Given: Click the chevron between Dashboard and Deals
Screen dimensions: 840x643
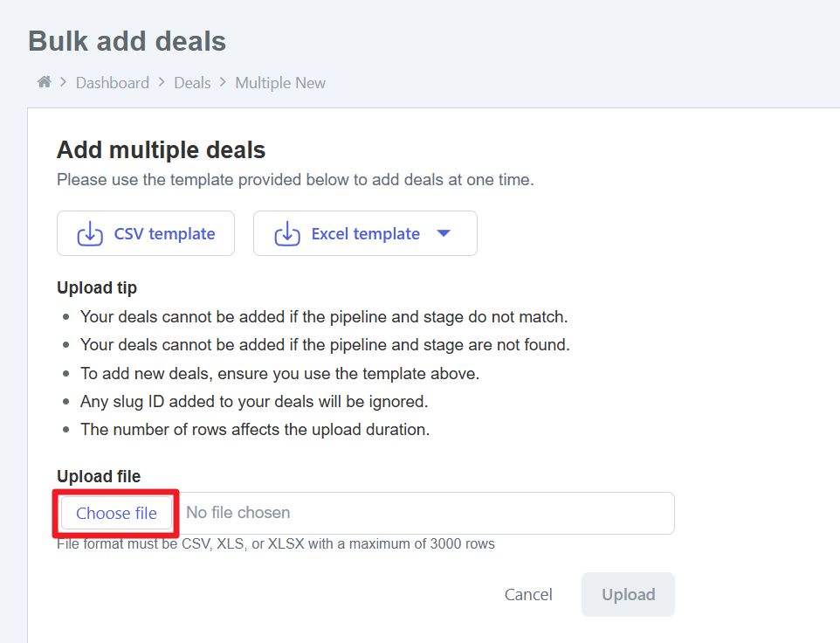Looking at the screenshot, I should (x=162, y=82).
